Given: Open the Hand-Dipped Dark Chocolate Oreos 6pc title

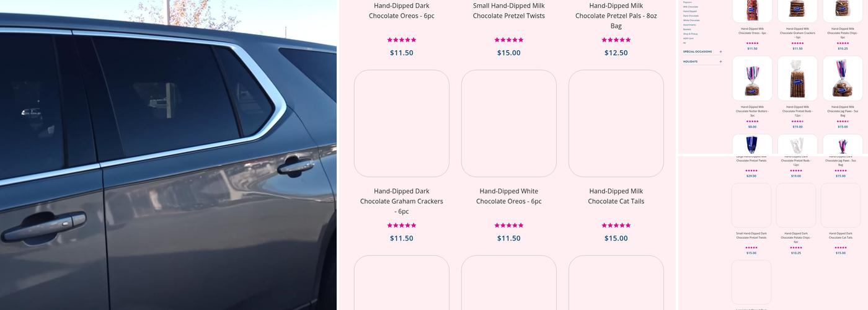Looking at the screenshot, I should pyautogui.click(x=401, y=11).
